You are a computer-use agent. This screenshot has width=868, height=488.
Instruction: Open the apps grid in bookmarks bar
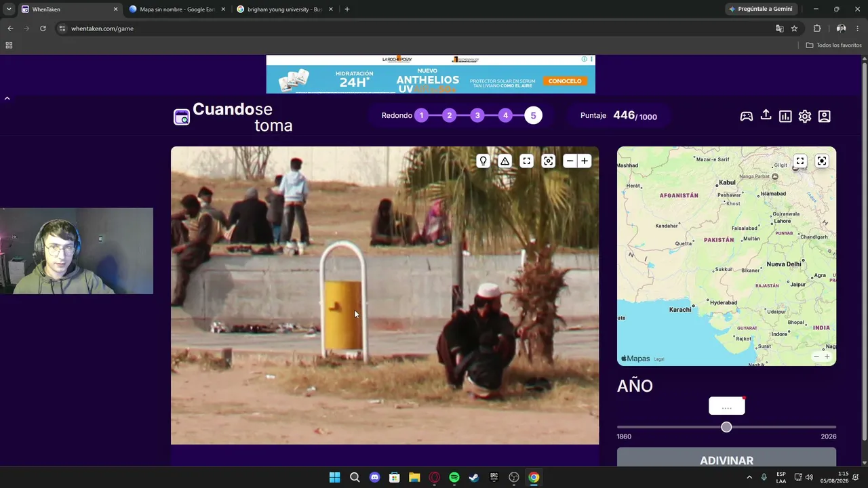(x=9, y=45)
